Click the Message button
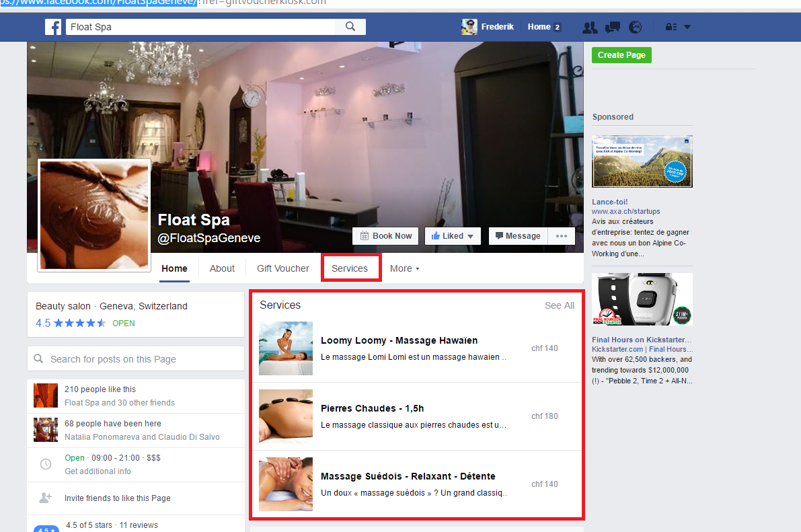 click(518, 235)
